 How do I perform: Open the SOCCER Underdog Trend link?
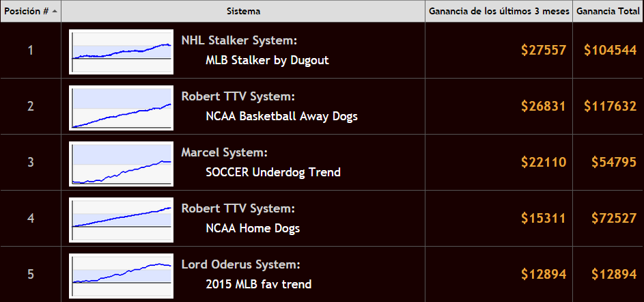[x=273, y=172]
